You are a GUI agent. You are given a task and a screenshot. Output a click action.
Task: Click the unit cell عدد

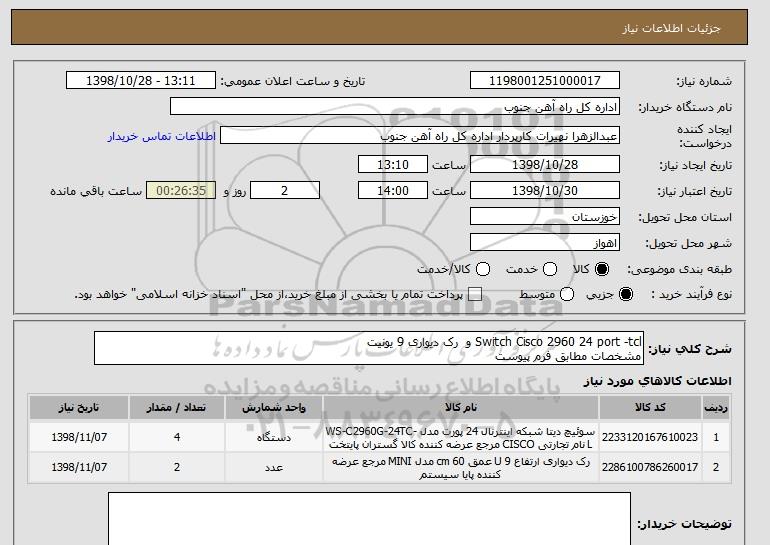pyautogui.click(x=274, y=467)
